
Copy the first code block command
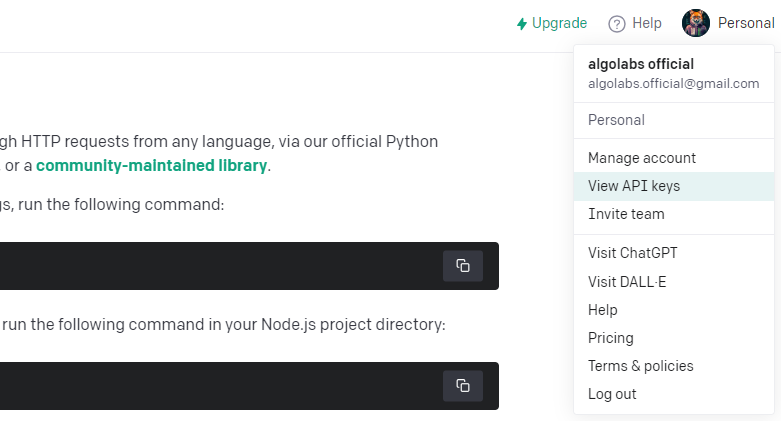click(463, 266)
